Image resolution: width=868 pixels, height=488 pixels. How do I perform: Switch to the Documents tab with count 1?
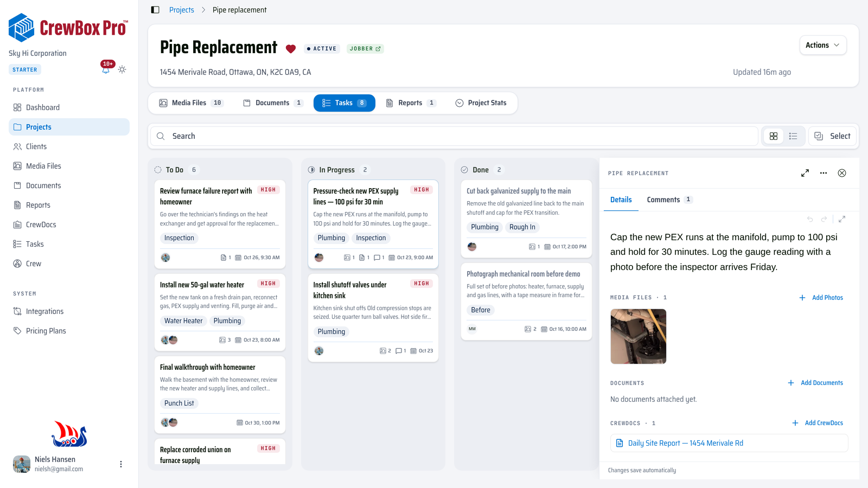tap(273, 103)
